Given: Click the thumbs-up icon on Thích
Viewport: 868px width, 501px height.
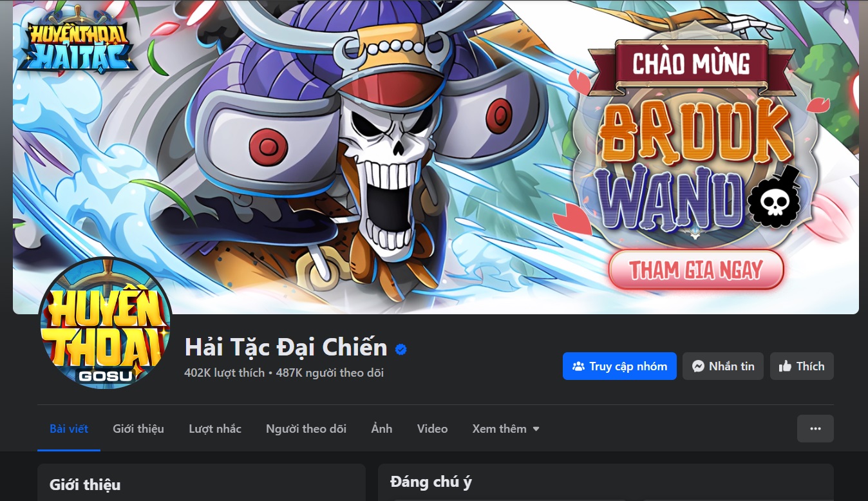Looking at the screenshot, I should point(785,366).
